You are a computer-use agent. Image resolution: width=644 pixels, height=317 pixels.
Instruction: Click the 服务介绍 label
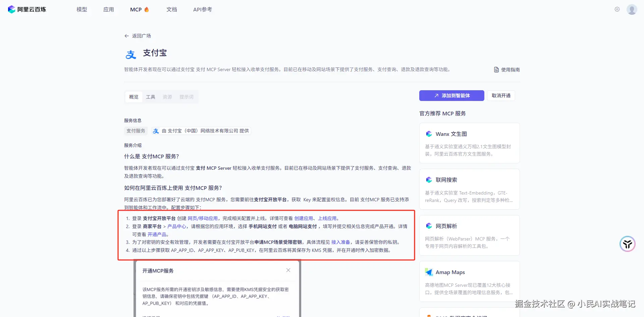133,145
